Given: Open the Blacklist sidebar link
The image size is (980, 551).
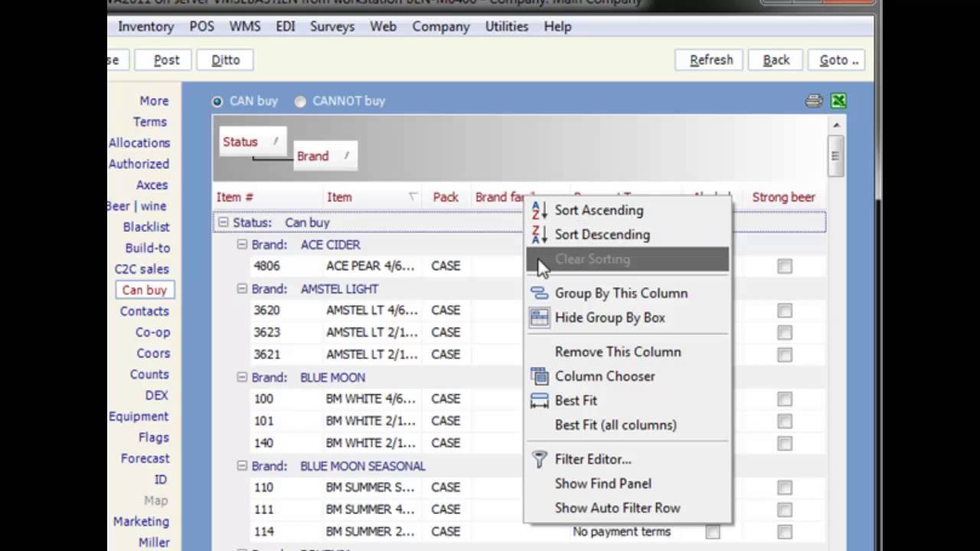Looking at the screenshot, I should pyautogui.click(x=146, y=227).
